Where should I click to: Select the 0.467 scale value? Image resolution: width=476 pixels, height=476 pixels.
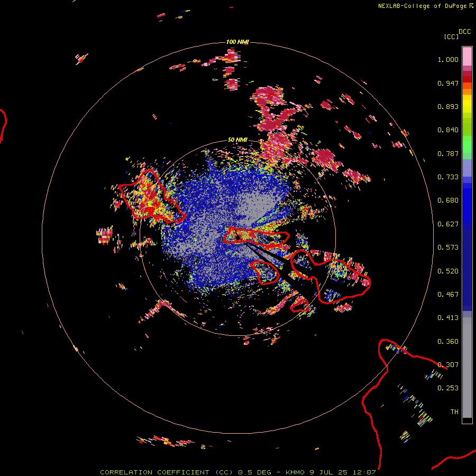point(448,295)
